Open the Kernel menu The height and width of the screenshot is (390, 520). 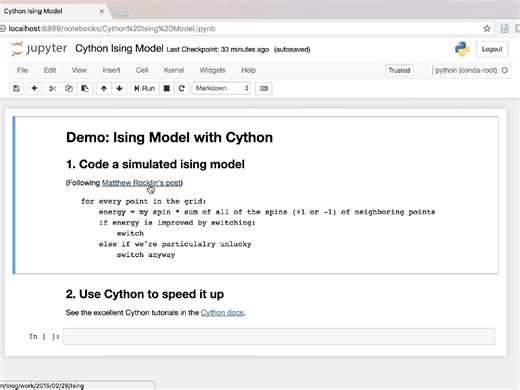click(174, 70)
